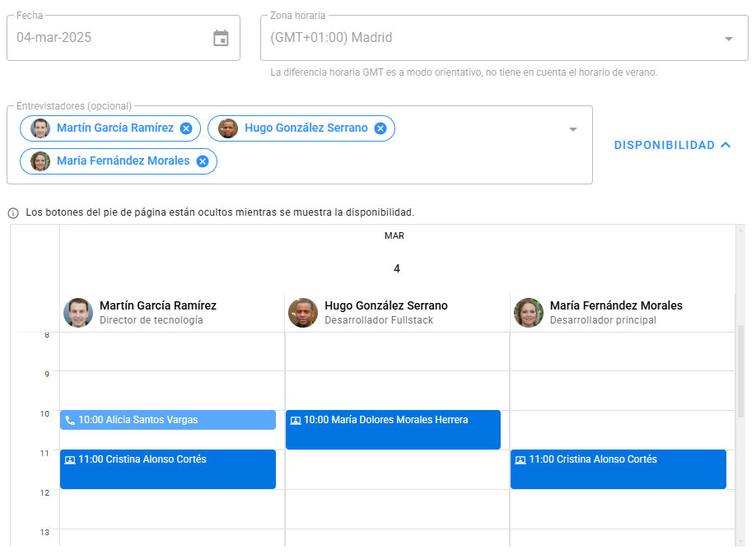
Task: Remove Hugo González Serrano from interviewers
Action: [x=380, y=128]
